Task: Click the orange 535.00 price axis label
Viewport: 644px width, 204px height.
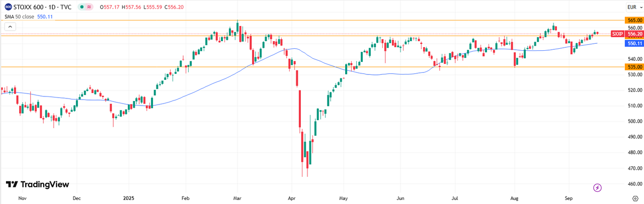Action: tap(635, 67)
